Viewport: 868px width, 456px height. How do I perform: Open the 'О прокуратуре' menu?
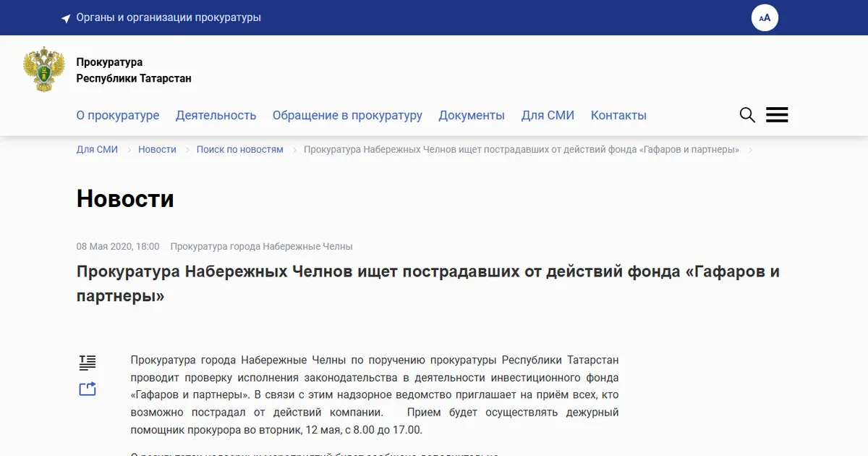[x=118, y=115]
